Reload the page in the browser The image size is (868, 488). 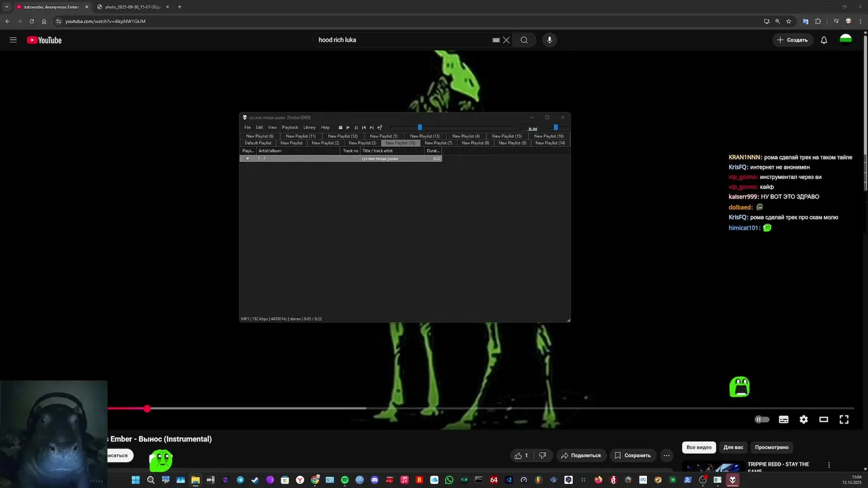coord(32,21)
